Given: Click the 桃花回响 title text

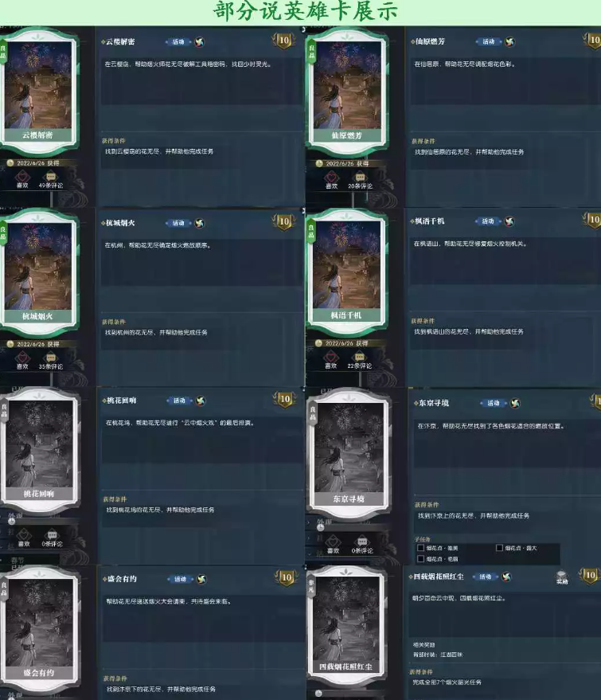Looking at the screenshot, I should [x=121, y=401].
